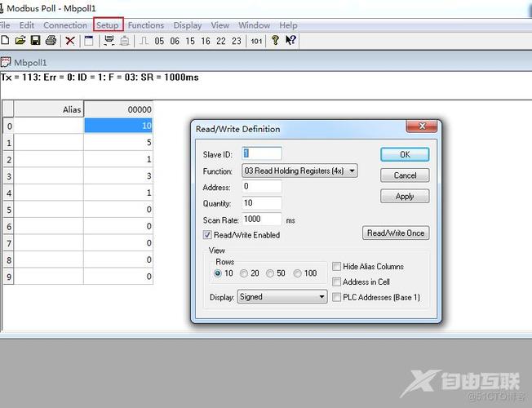Click the Connect network toolbar icon
Screen dimensions: 532x408
[x=109, y=41]
